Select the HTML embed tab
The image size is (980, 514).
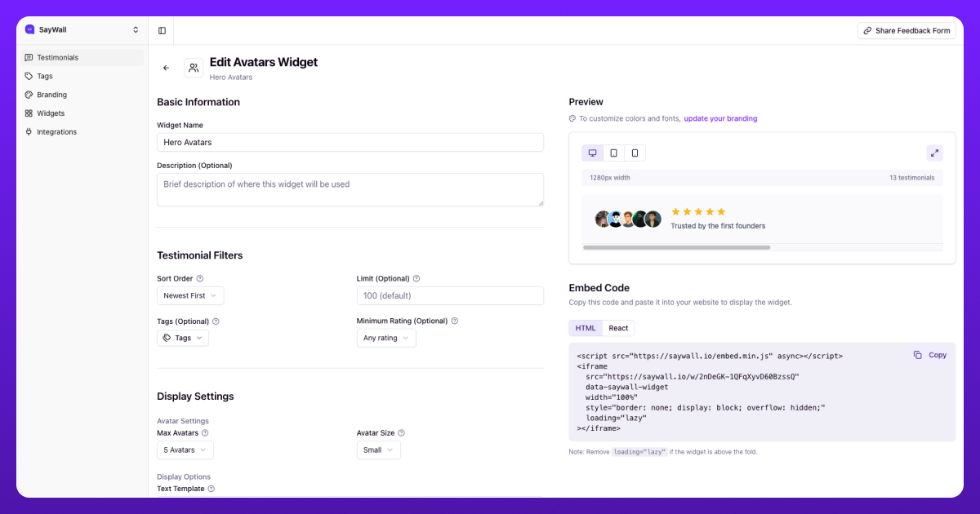coord(586,328)
